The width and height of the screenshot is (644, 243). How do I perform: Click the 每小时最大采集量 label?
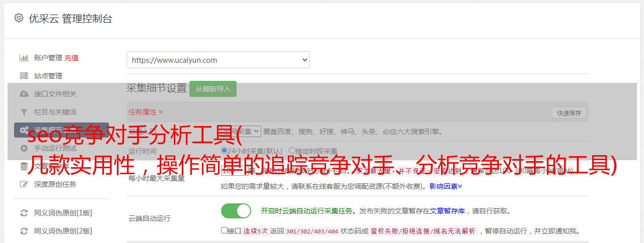[x=156, y=178]
